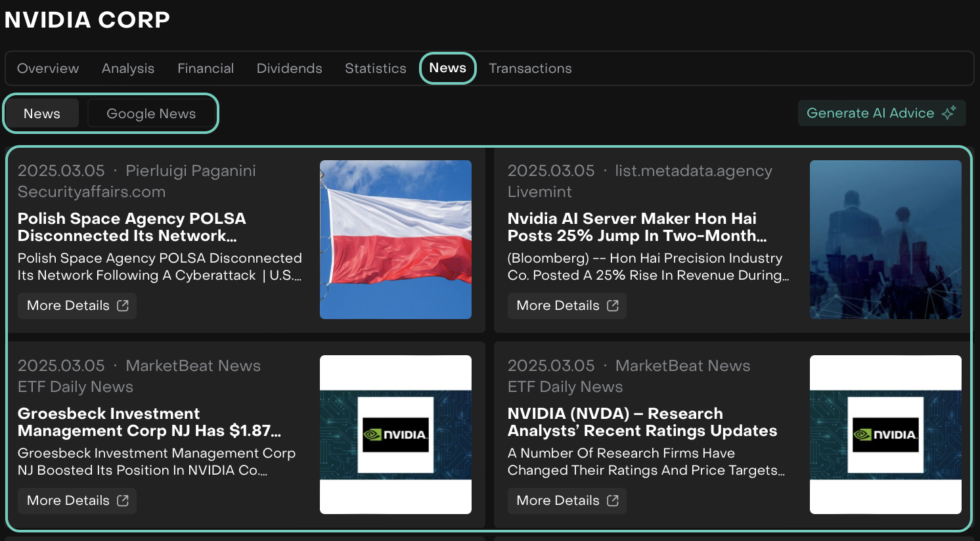Click external link icon on Research Analysts article
The width and height of the screenshot is (980, 541).
[x=613, y=500]
